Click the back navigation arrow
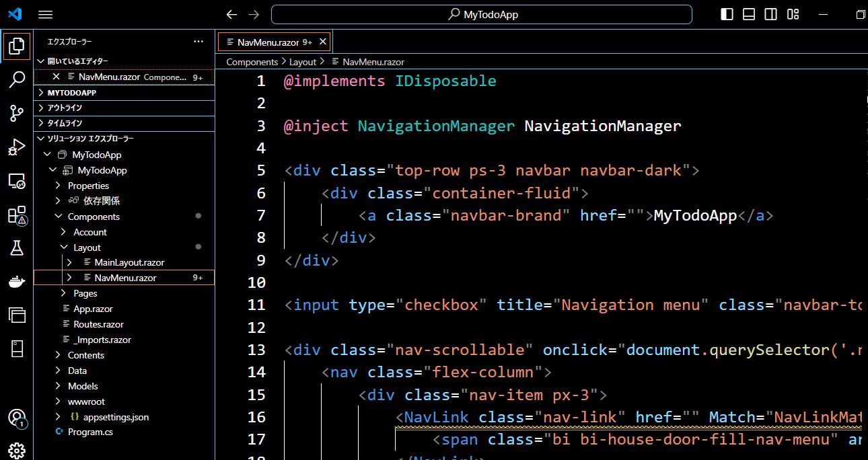868x460 pixels. coord(231,13)
